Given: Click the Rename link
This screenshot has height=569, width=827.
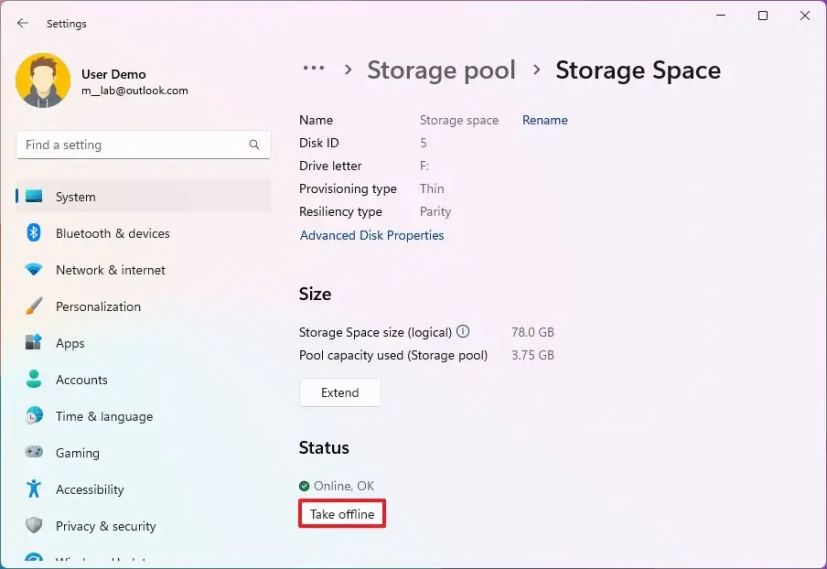Looking at the screenshot, I should (544, 120).
